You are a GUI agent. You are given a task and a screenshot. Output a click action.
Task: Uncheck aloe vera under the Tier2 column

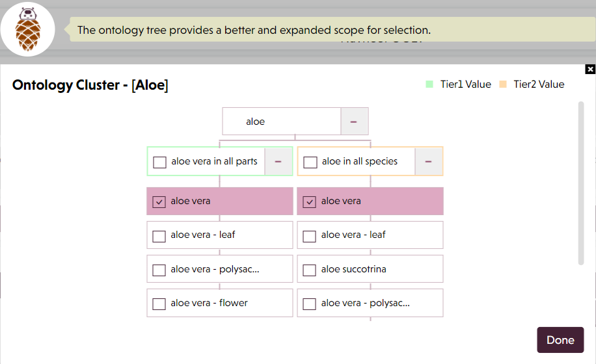coord(310,201)
